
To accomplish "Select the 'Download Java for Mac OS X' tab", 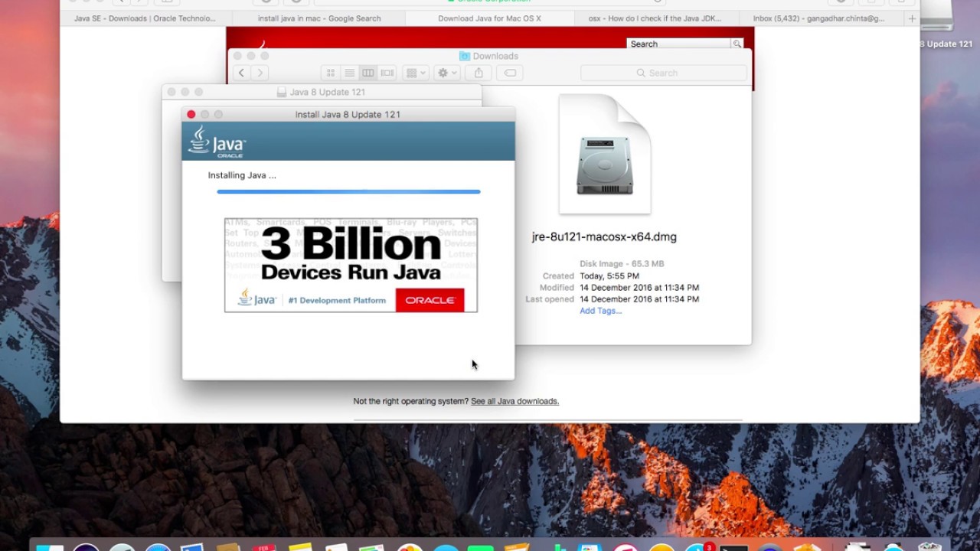I will 489,18.
